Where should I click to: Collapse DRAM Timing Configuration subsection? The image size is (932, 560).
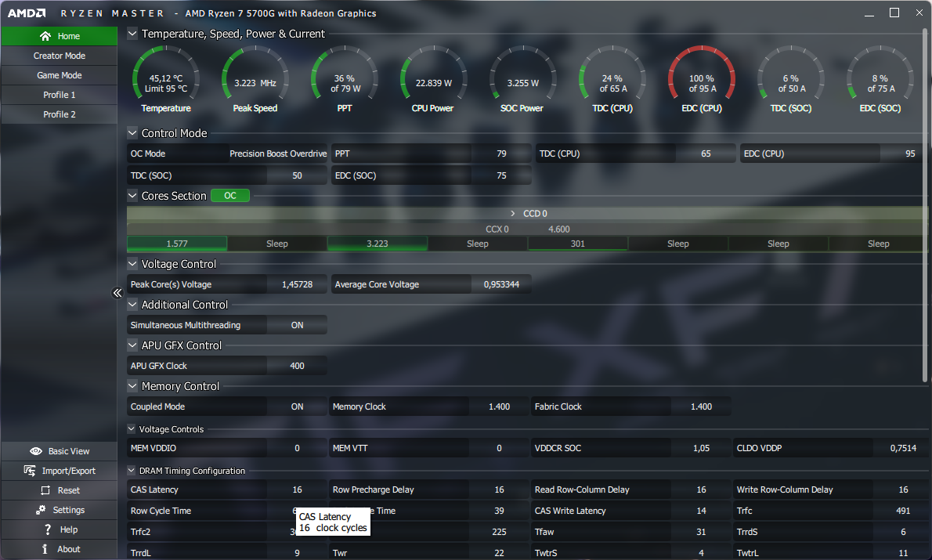point(132,470)
